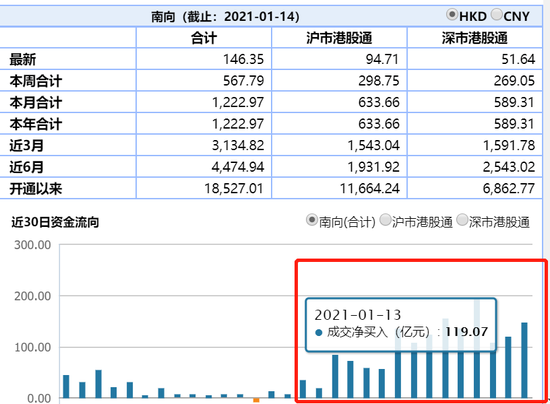Click the 沪市港股通 column header
Viewport: 550px width, 404px height.
point(339,38)
